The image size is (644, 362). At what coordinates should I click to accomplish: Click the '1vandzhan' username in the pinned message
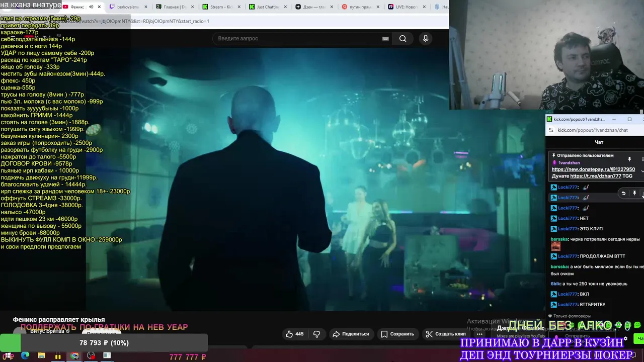point(569,163)
